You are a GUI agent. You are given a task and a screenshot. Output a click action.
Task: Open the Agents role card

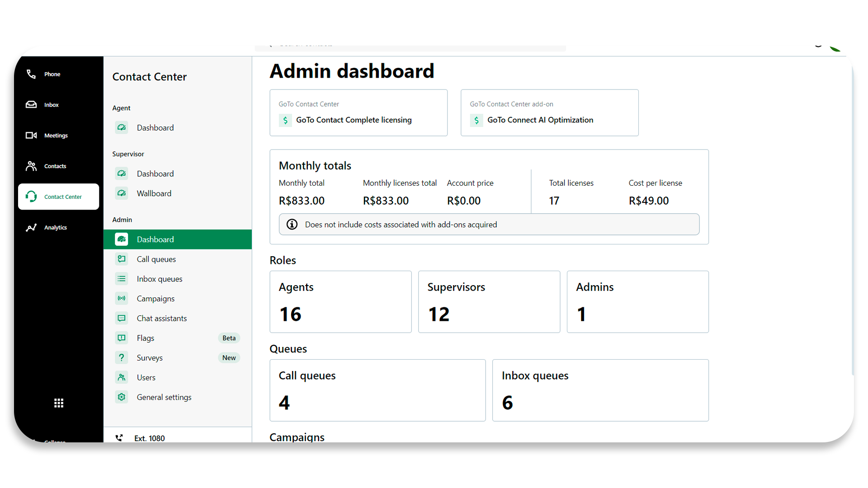coord(340,302)
